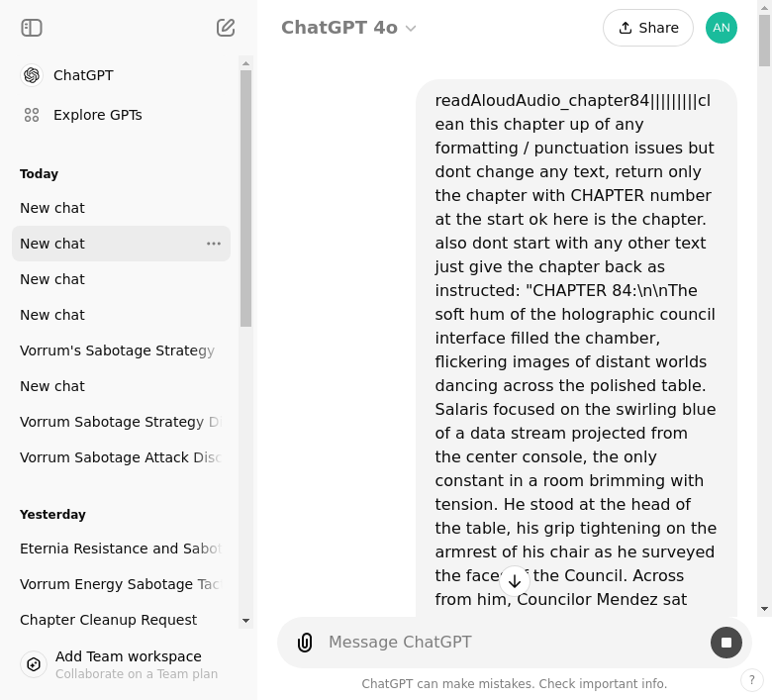Stop the response generation

[x=726, y=643]
